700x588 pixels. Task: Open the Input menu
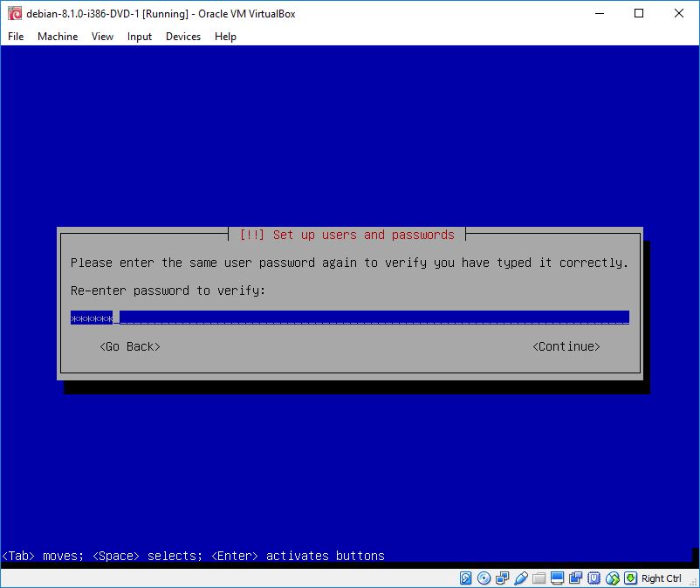tap(140, 37)
